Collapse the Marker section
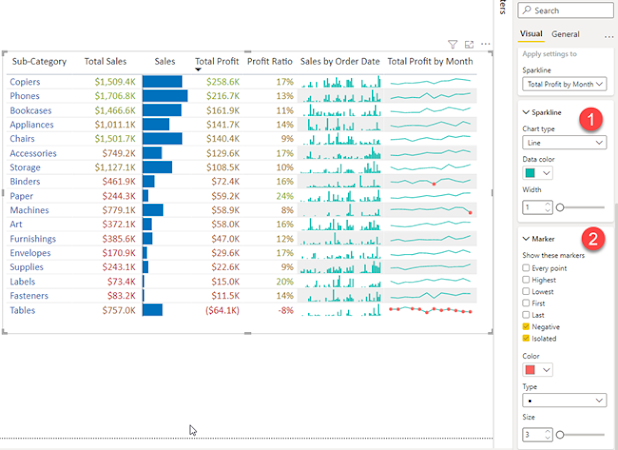The image size is (618, 450). [526, 239]
